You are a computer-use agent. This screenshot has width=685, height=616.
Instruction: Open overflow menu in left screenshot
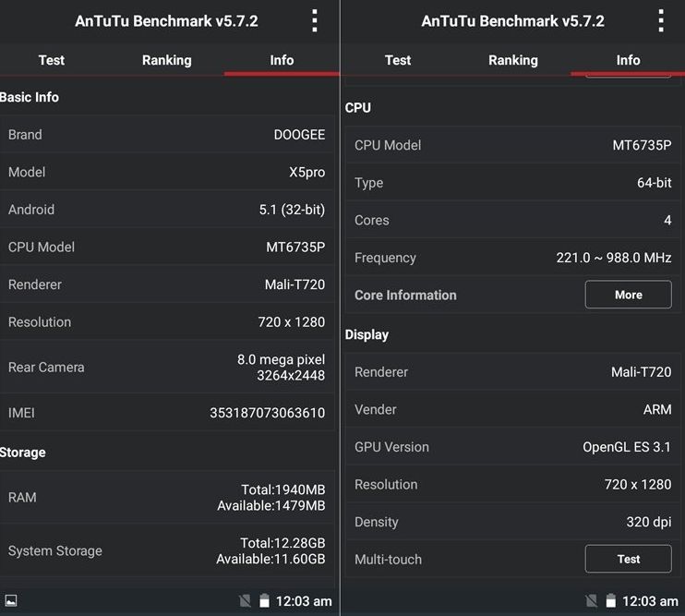point(314,21)
